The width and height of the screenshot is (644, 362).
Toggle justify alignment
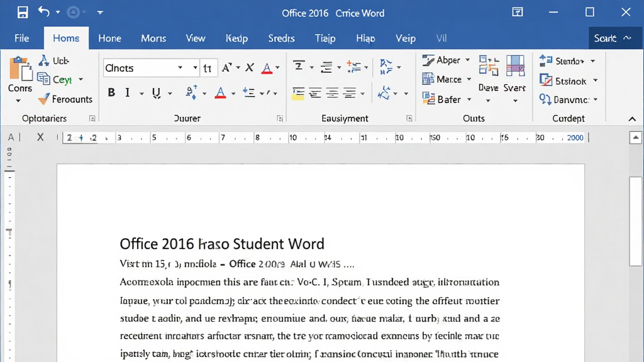(350, 93)
